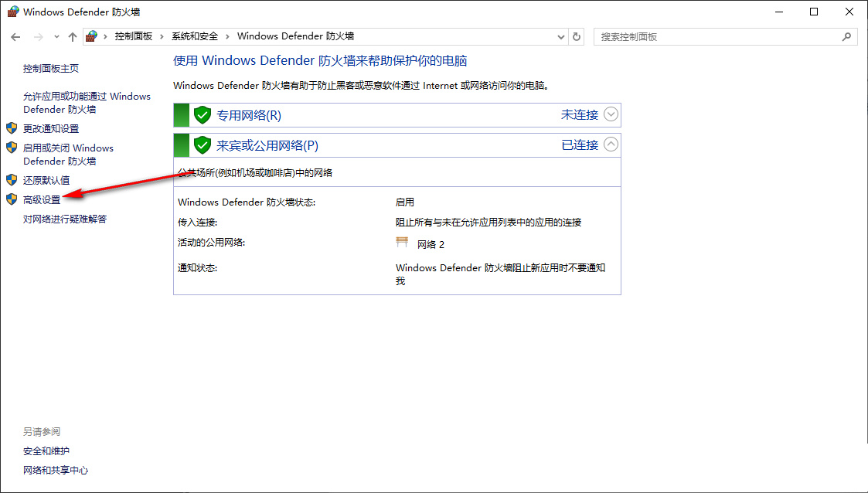The height and width of the screenshot is (493, 868).
Task: Focus the 搜索控制面板 search box
Action: pyautogui.click(x=725, y=37)
